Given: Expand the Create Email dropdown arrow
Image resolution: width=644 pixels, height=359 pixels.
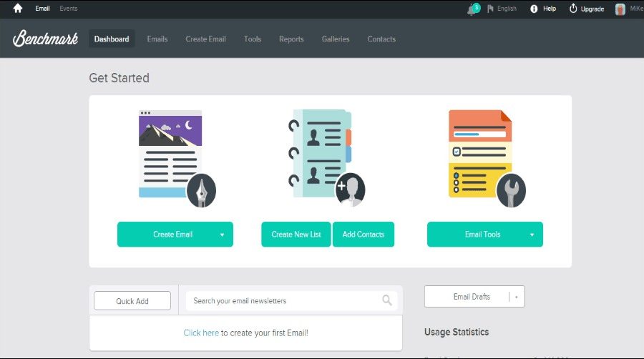Looking at the screenshot, I should pos(222,235).
